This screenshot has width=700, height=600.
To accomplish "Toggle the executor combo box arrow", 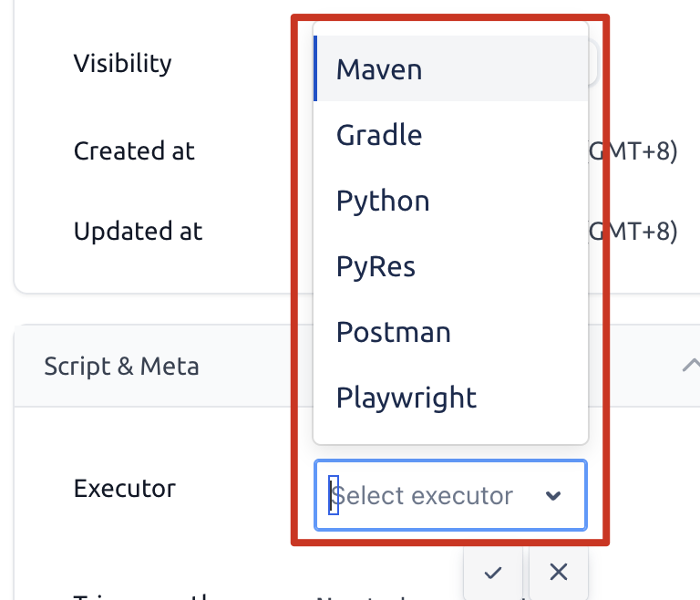I will tap(552, 496).
